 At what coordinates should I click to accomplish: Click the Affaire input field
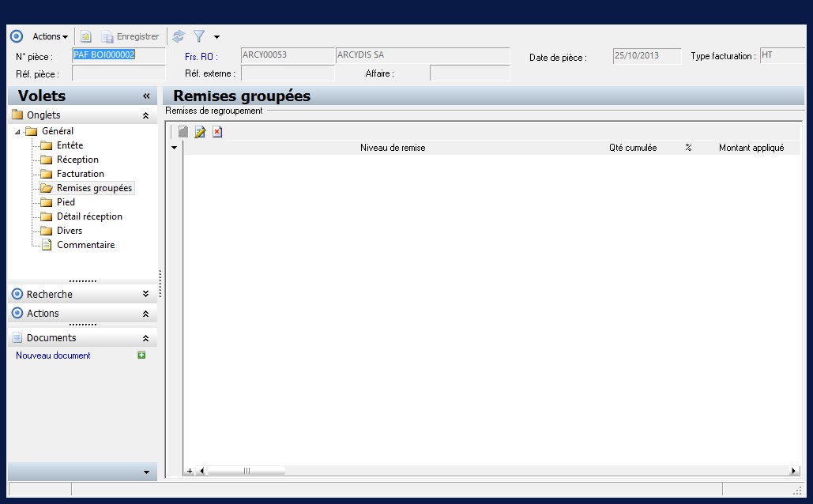[x=470, y=73]
